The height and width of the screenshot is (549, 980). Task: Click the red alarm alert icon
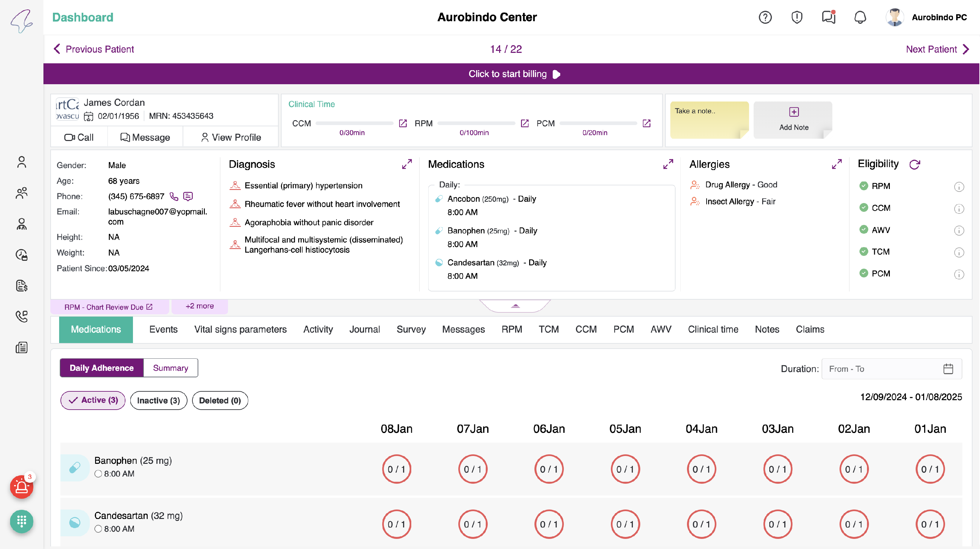22,487
